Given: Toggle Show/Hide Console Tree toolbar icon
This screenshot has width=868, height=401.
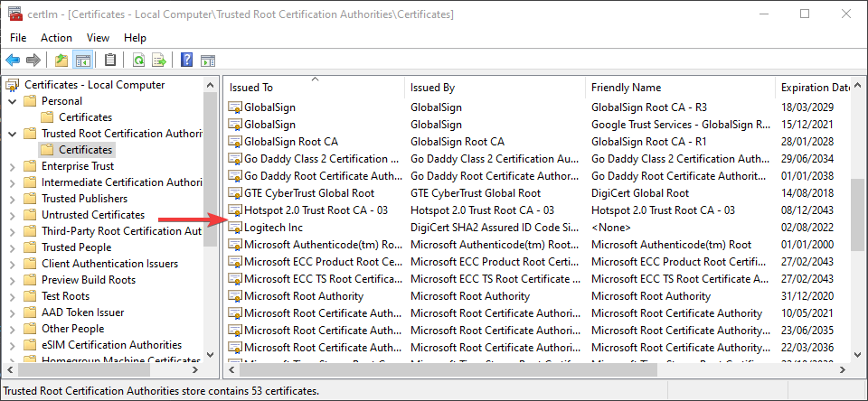Looking at the screenshot, I should pyautogui.click(x=83, y=60).
